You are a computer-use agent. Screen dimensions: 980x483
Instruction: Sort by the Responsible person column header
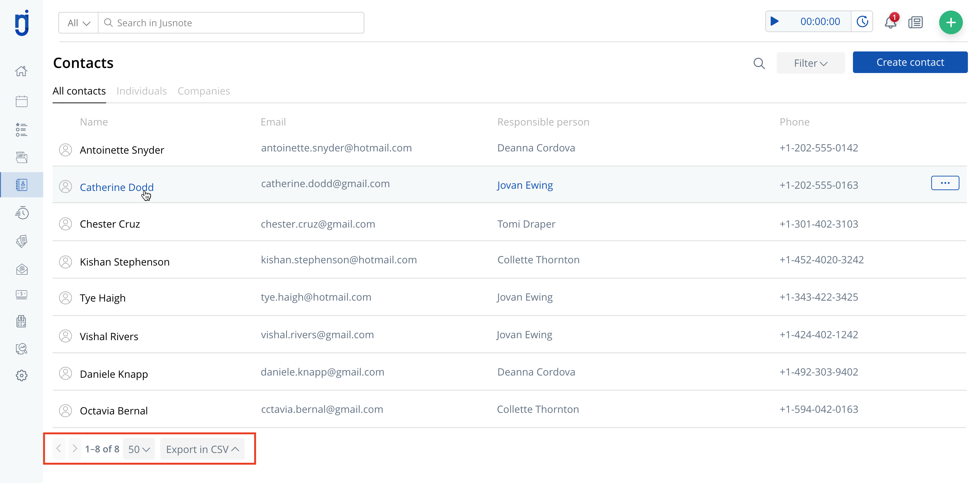(x=543, y=122)
